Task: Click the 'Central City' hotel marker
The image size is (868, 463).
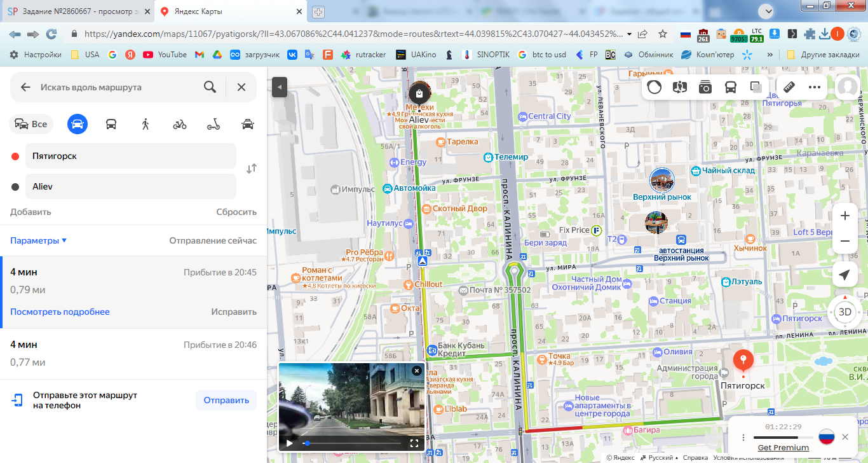Action: coord(544,116)
